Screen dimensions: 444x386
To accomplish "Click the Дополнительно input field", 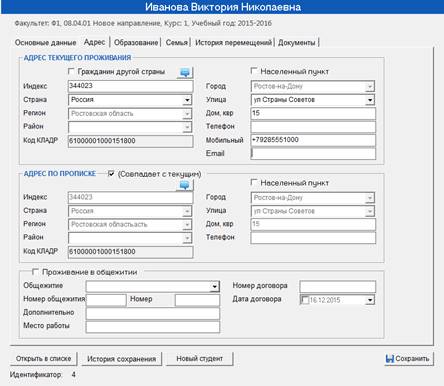I will pos(153,313).
